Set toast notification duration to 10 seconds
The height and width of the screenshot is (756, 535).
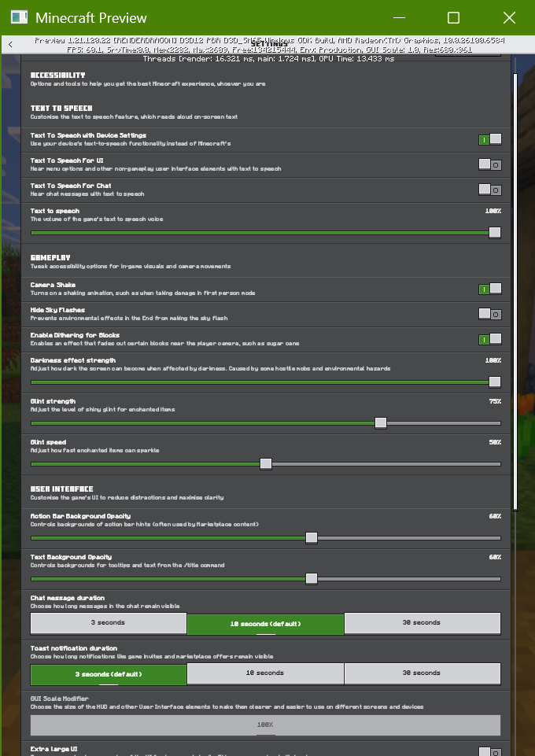point(266,673)
